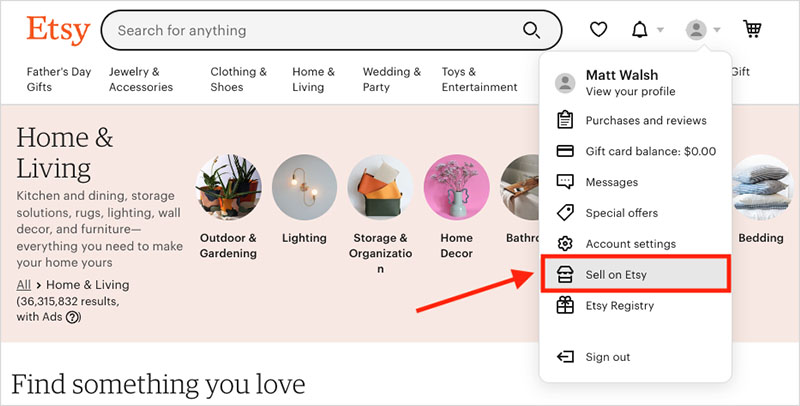800x406 pixels.
Task: Click Messages speech bubble icon
Action: coord(565,182)
